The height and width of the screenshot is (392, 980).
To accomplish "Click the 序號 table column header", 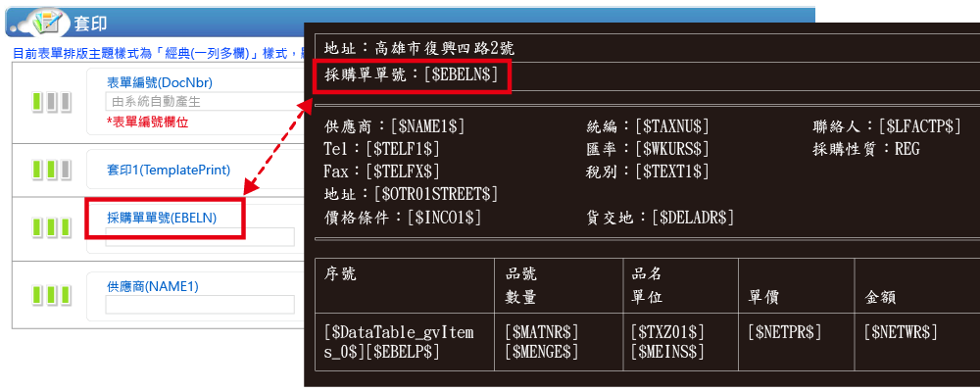I will (340, 273).
